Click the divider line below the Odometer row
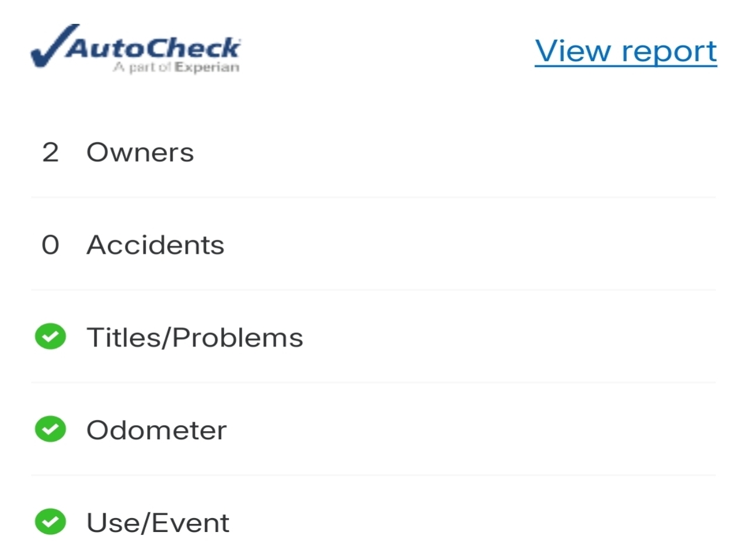 pyautogui.click(x=373, y=475)
